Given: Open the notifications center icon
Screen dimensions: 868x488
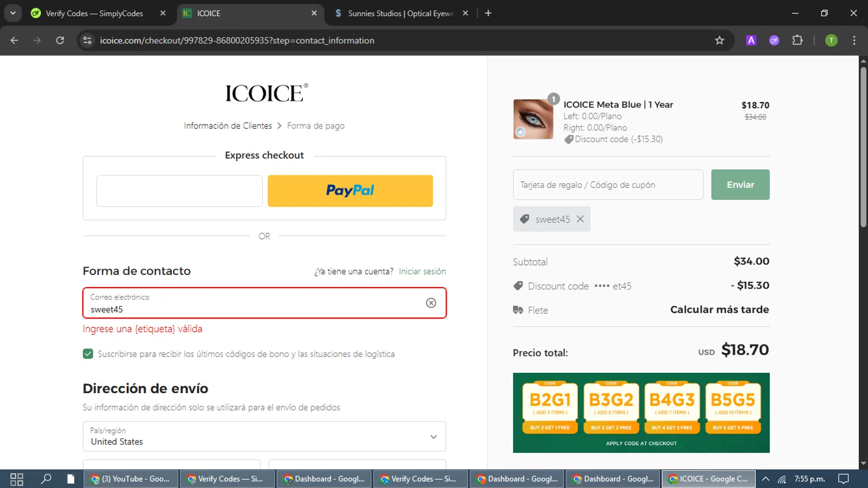Looking at the screenshot, I should point(844,479).
